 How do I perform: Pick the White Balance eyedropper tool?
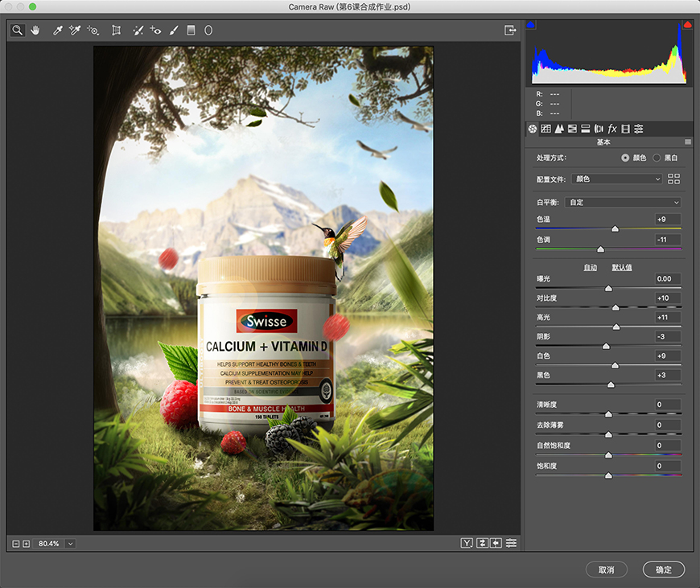[57, 31]
